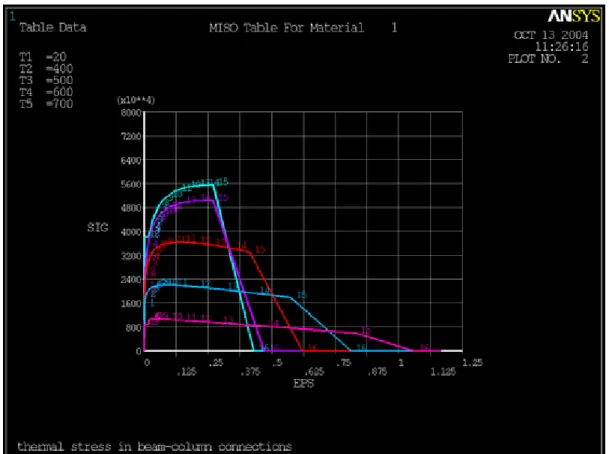This screenshot has width=609, height=454.
Task: Select the '1.125' x-axis tick label
Action: pyautogui.click(x=443, y=372)
